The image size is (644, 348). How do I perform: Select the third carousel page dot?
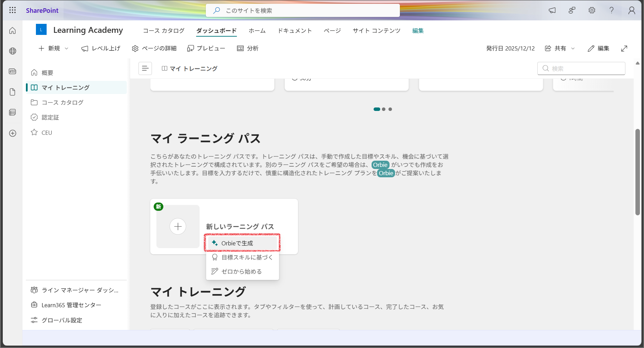pos(390,109)
